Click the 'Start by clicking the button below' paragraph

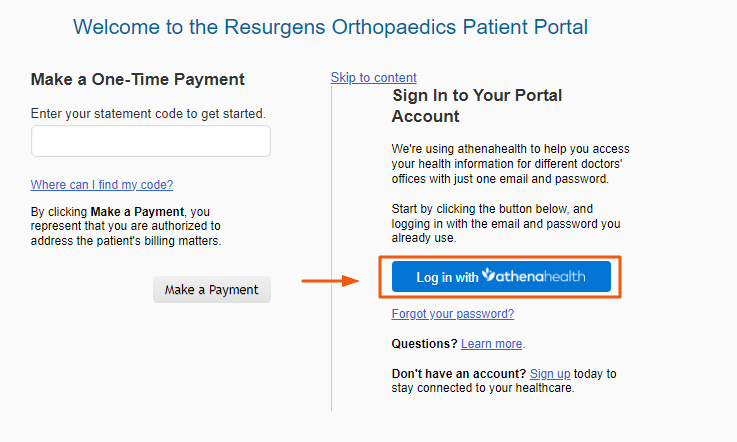click(506, 223)
